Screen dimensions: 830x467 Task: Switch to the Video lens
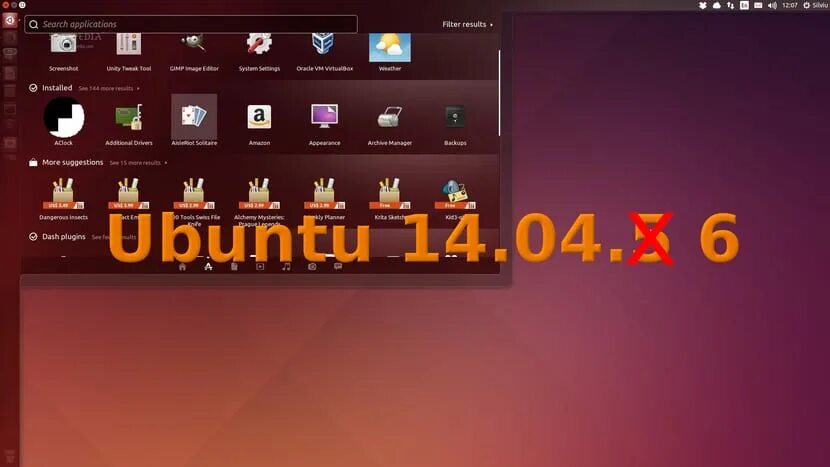pos(260,266)
